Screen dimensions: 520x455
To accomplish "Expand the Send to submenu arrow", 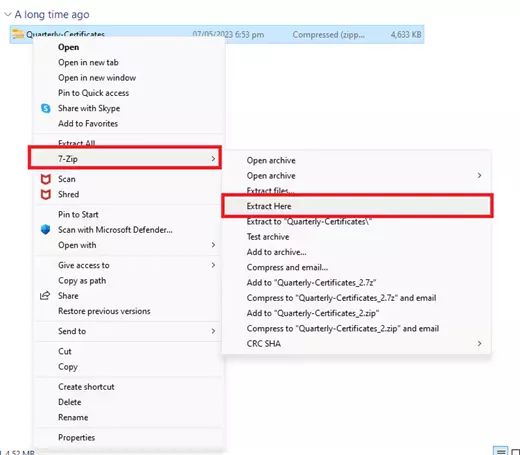I will 213,331.
